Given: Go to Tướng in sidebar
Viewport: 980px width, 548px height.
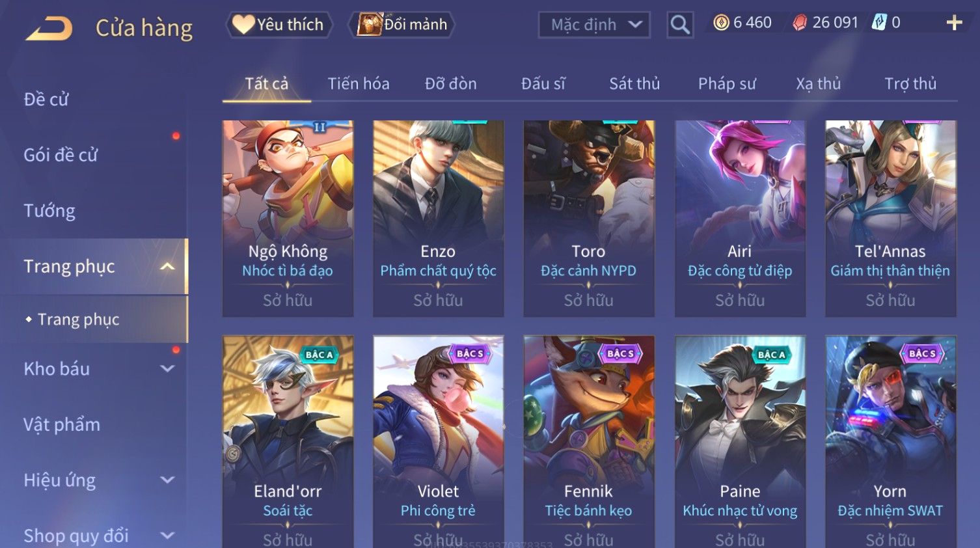Looking at the screenshot, I should click(x=49, y=211).
